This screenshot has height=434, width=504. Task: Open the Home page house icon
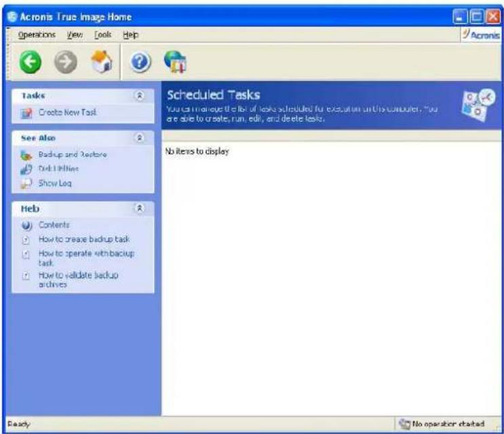tap(102, 62)
